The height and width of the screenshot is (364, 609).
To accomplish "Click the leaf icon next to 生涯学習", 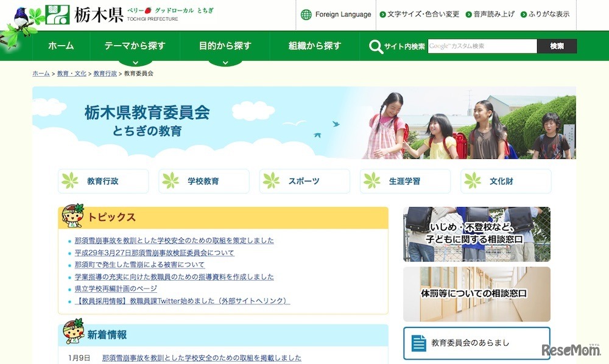I will click(371, 181).
